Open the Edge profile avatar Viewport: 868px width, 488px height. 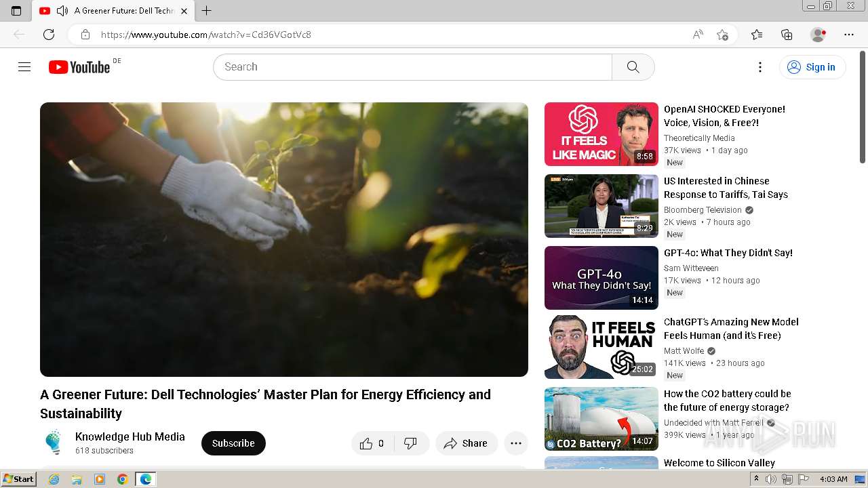pos(818,35)
